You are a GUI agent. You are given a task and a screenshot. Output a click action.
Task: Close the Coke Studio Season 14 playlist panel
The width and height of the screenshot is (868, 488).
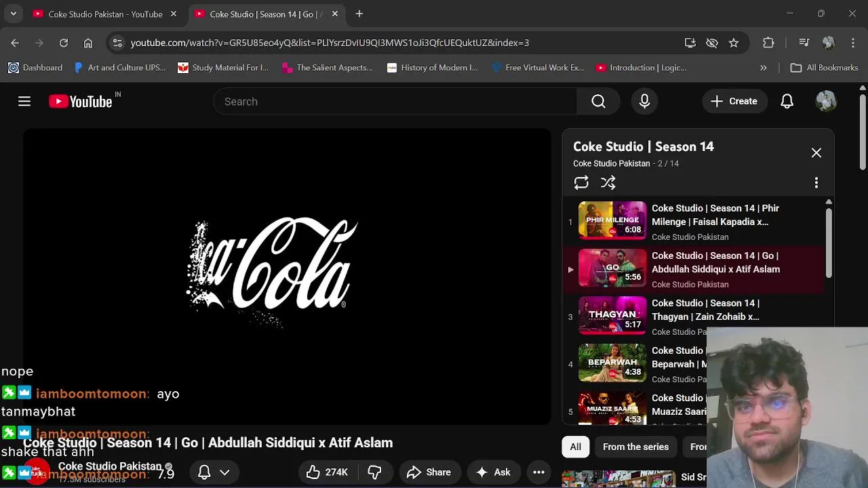pyautogui.click(x=816, y=153)
